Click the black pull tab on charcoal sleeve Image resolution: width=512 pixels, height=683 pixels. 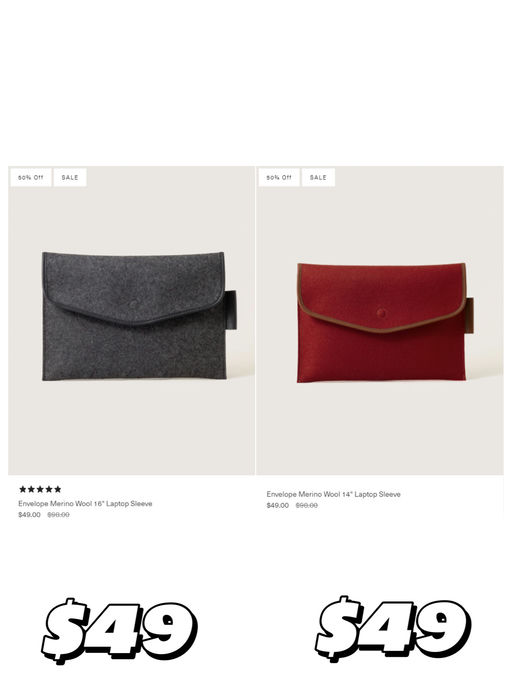231,310
